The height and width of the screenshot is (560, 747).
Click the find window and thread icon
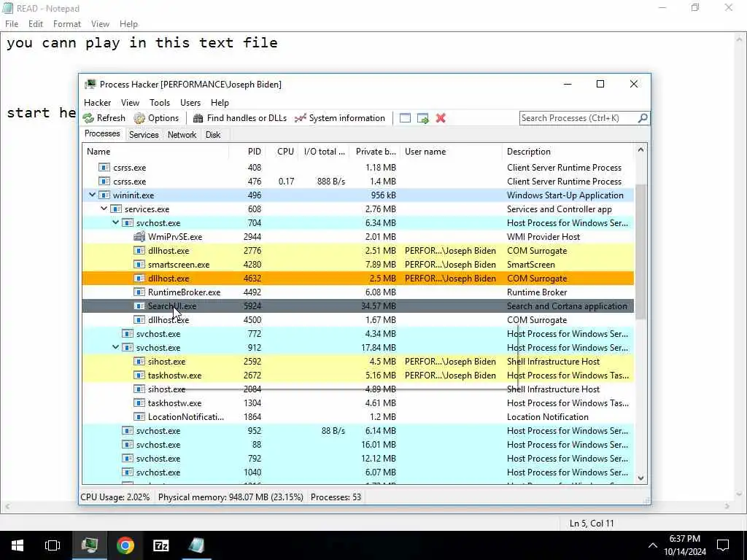click(422, 118)
